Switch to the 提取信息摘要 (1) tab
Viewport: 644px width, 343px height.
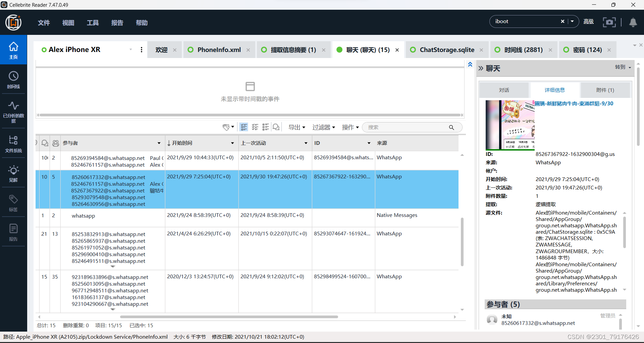[293, 50]
